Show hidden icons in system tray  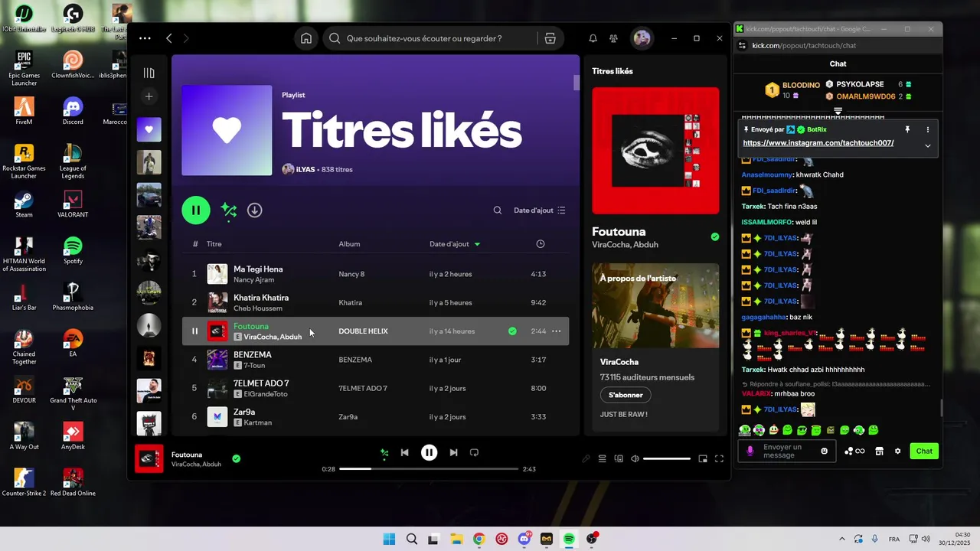pos(841,539)
